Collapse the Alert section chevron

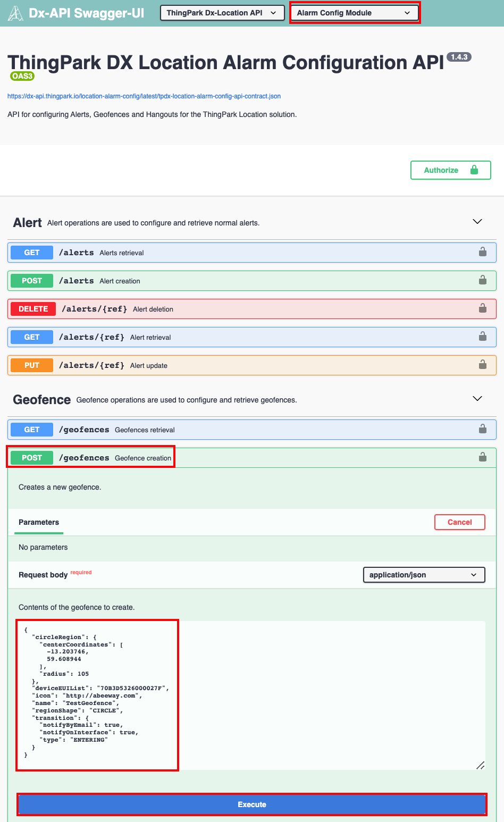point(477,222)
